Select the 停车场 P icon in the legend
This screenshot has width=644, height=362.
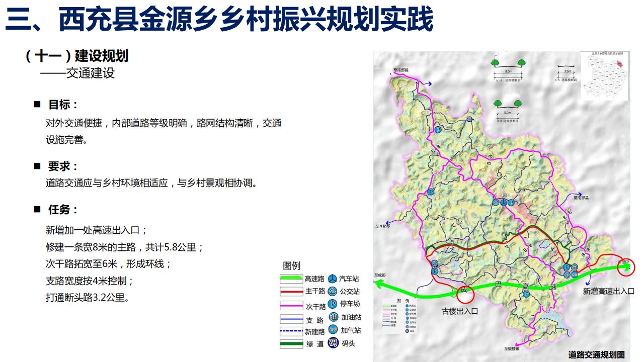pyautogui.click(x=333, y=304)
